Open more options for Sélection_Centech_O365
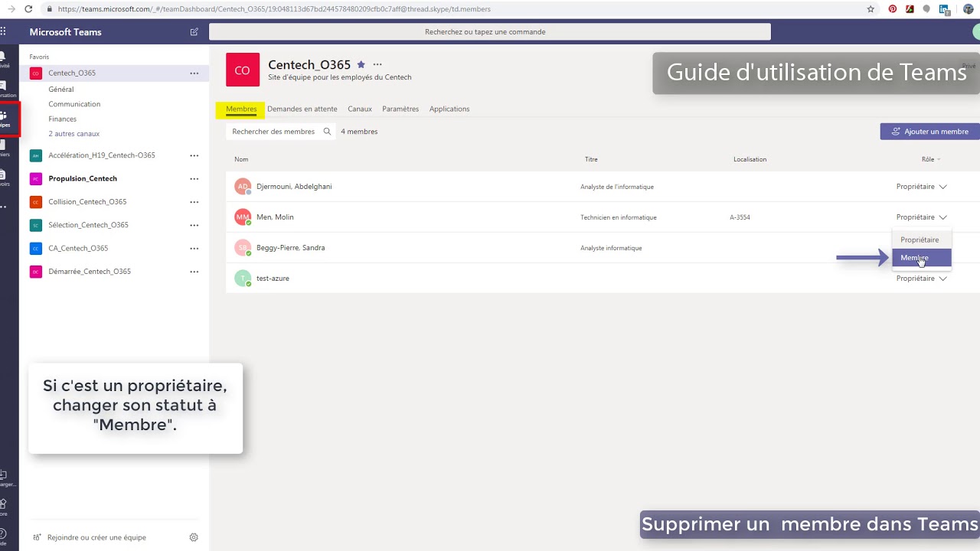 [x=194, y=225]
